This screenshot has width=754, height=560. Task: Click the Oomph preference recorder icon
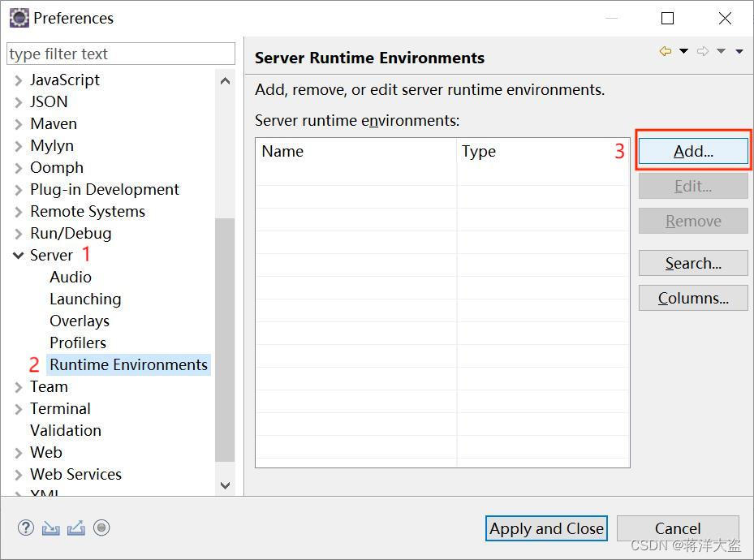point(101,528)
